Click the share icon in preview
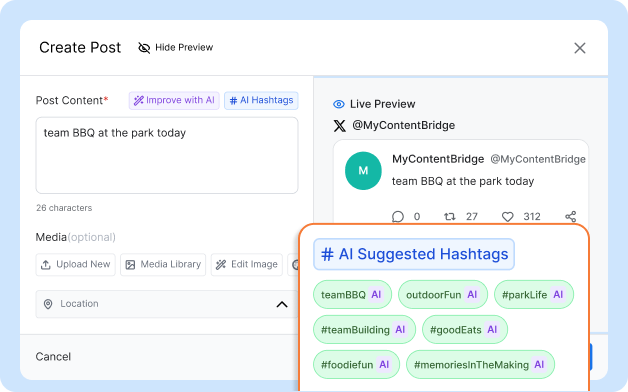Screen dimensions: 628x392 [571, 217]
